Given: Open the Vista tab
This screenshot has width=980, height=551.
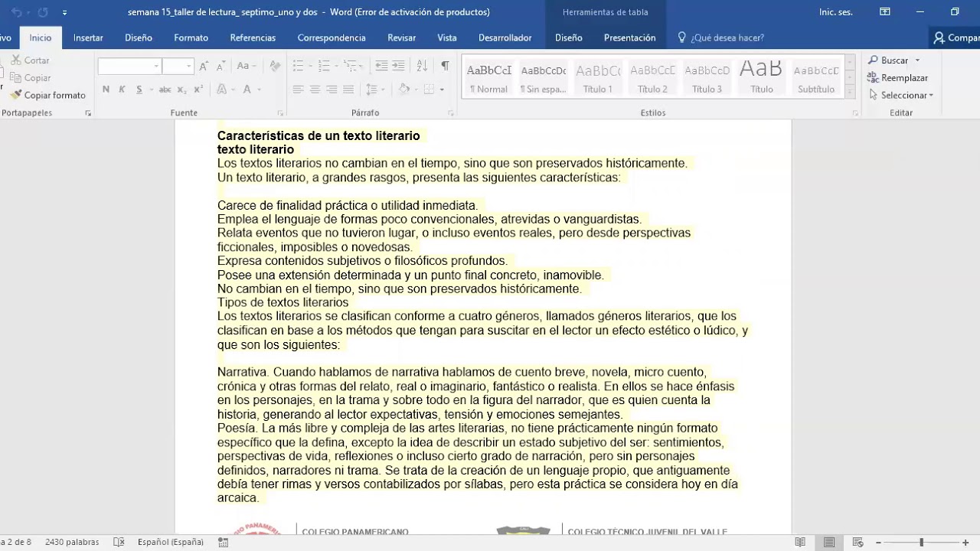Looking at the screenshot, I should 447,37.
